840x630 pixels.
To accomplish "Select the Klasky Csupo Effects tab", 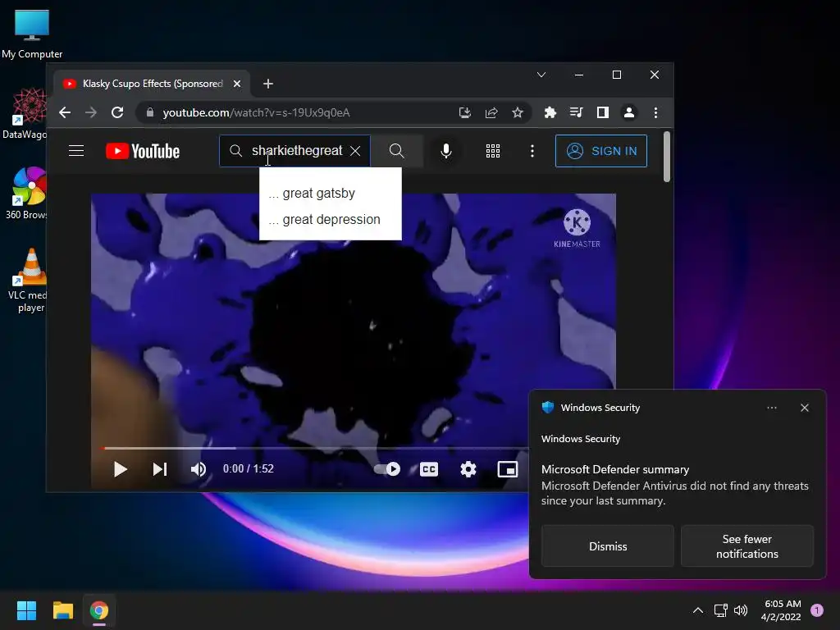I will tap(152, 84).
